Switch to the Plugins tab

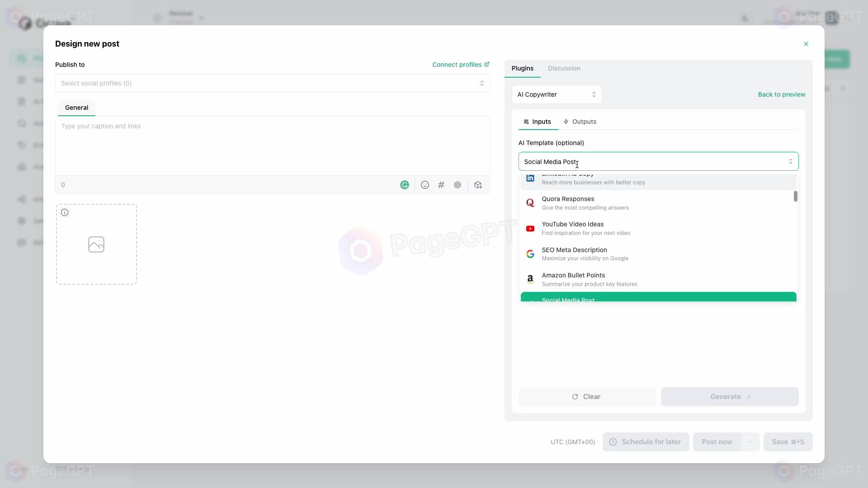pyautogui.click(x=522, y=68)
